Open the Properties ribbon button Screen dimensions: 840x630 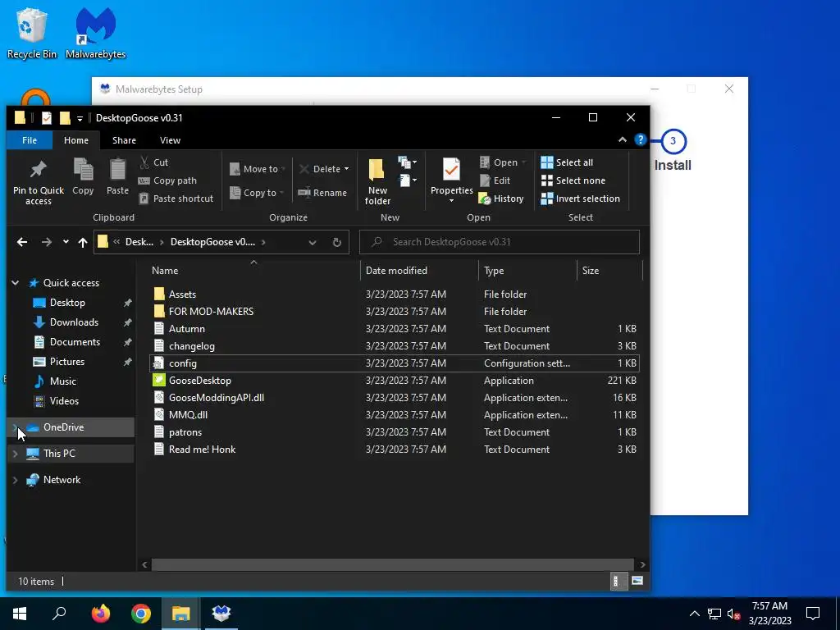[x=451, y=181]
